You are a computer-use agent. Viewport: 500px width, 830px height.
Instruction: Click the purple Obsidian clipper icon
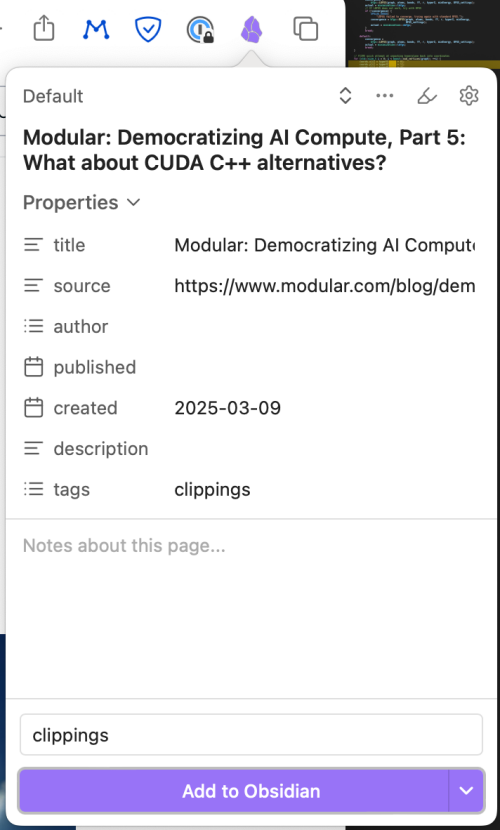[x=251, y=29]
